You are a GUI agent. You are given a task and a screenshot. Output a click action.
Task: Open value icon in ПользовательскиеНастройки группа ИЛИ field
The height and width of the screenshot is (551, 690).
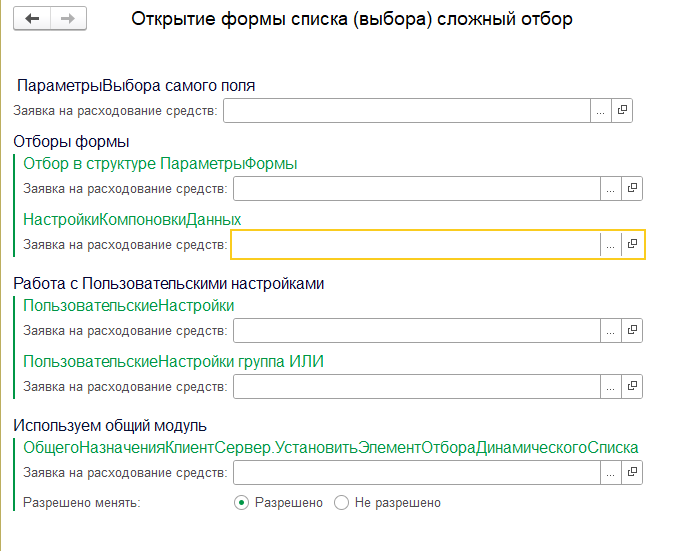(x=632, y=386)
